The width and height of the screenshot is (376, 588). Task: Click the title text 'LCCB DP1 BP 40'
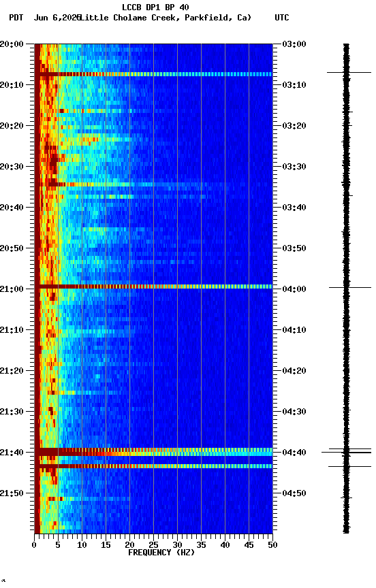(x=155, y=7)
